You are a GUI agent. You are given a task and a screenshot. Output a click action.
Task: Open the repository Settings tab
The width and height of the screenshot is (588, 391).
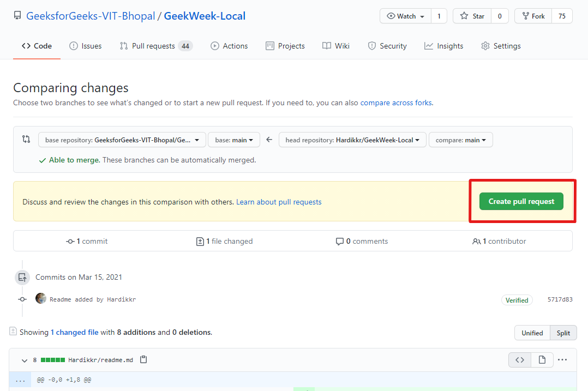pyautogui.click(x=501, y=46)
